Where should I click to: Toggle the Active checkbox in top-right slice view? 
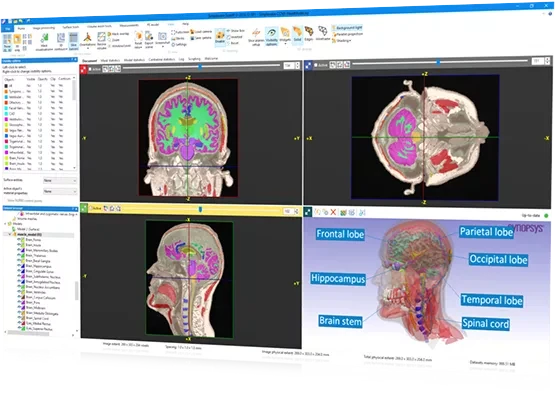pos(315,65)
